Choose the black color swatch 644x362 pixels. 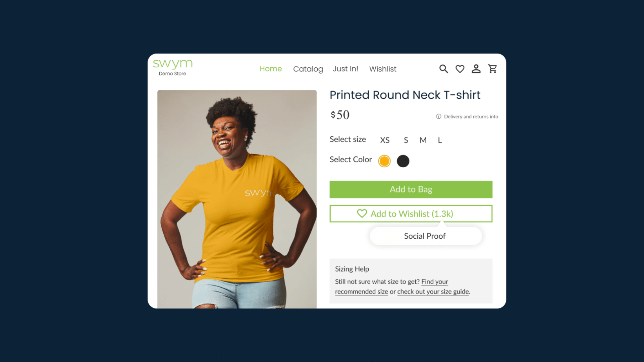403,161
